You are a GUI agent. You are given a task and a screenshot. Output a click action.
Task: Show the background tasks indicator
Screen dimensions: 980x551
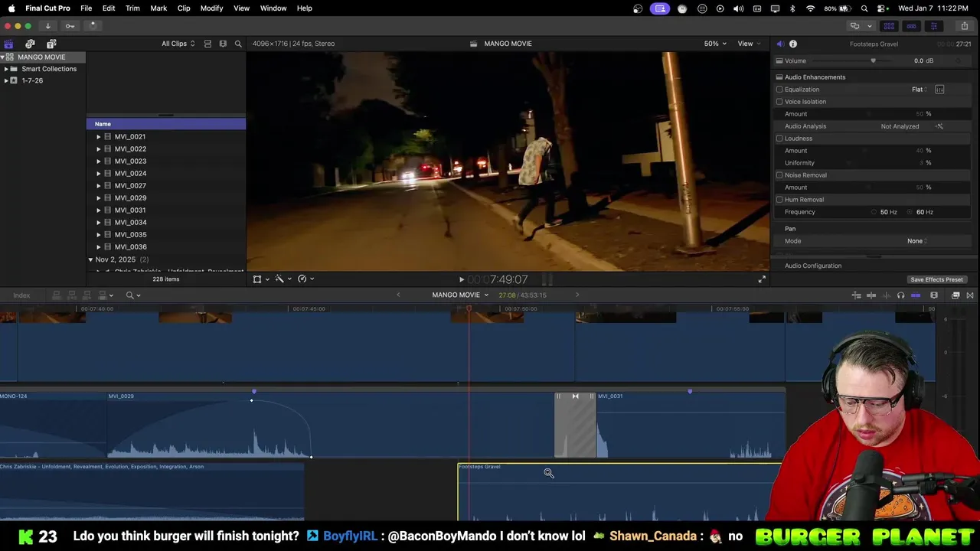click(93, 25)
